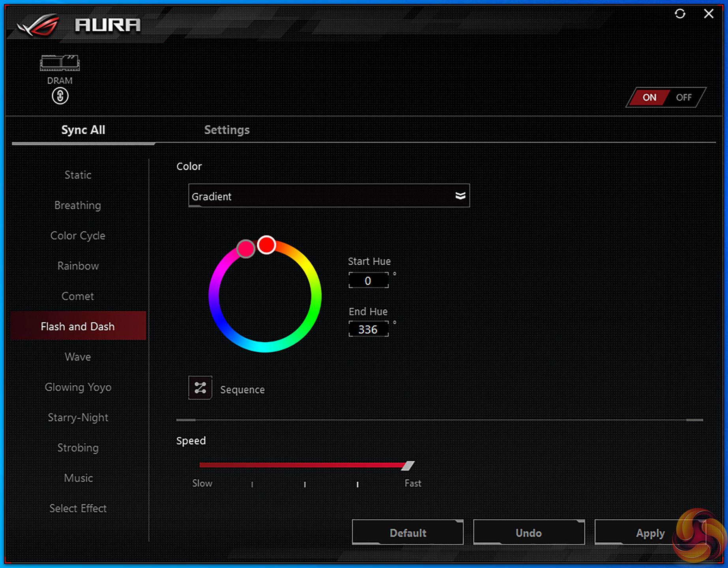Click the red start hue handle
The height and width of the screenshot is (568, 728).
coord(267,245)
